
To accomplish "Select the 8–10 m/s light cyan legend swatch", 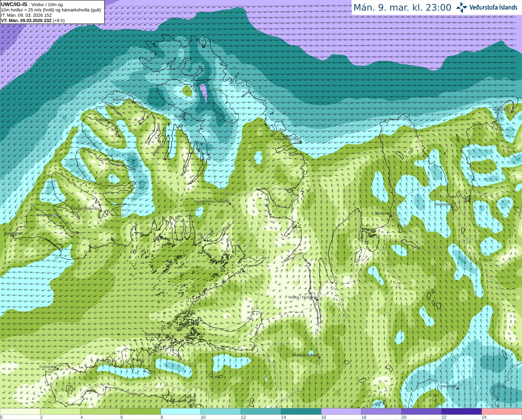I will point(181,411).
